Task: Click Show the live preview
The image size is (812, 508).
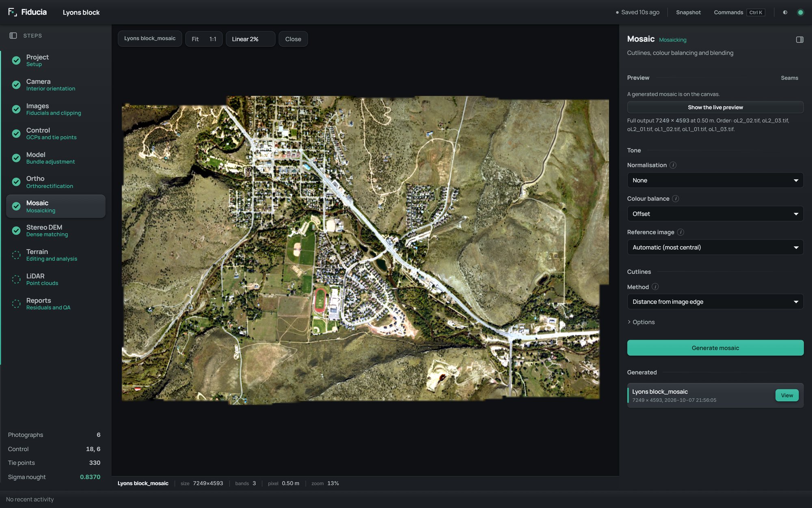Action: tap(715, 107)
